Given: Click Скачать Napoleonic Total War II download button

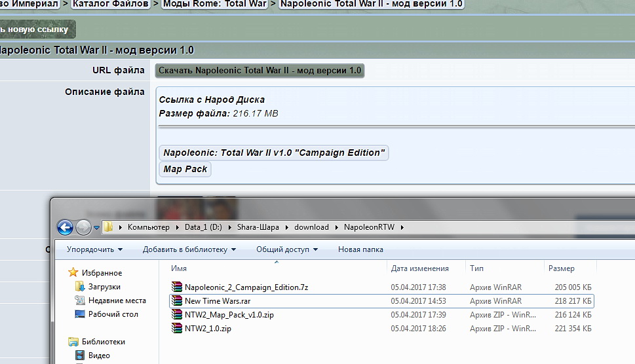Looking at the screenshot, I should (260, 70).
